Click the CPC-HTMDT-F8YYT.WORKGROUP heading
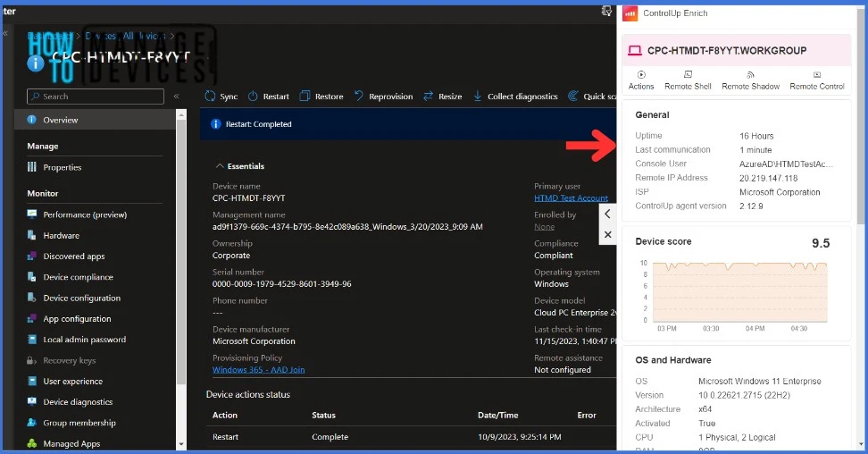Image resolution: width=868 pixels, height=454 pixels. (x=726, y=50)
